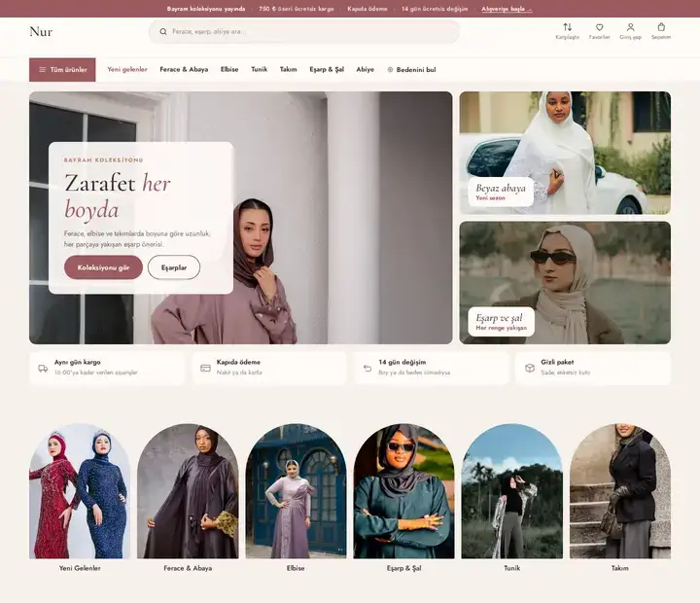Open the Takım category image
Viewport: 700px width, 603px height.
click(620, 491)
